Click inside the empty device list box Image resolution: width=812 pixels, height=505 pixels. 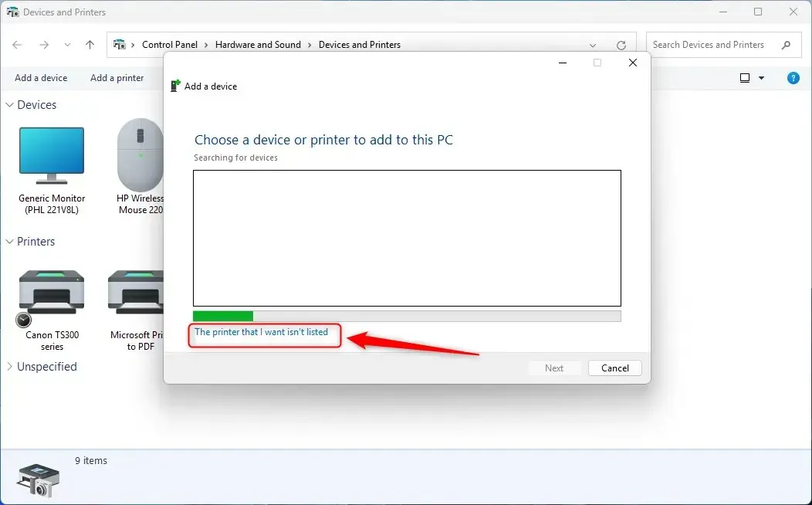point(407,239)
